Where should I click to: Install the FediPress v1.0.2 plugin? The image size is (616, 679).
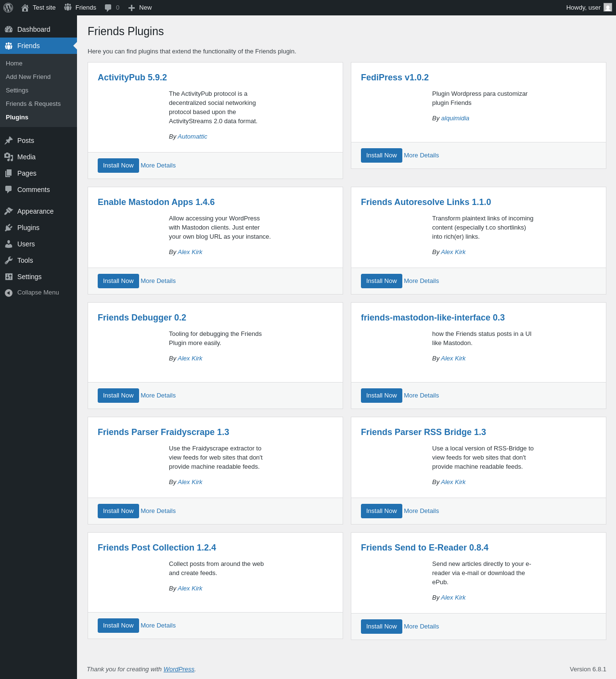pyautogui.click(x=382, y=155)
